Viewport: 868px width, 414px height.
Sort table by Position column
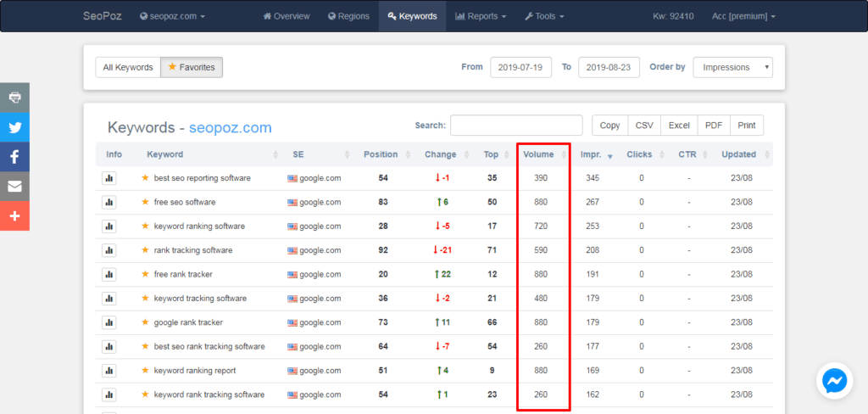[387, 154]
